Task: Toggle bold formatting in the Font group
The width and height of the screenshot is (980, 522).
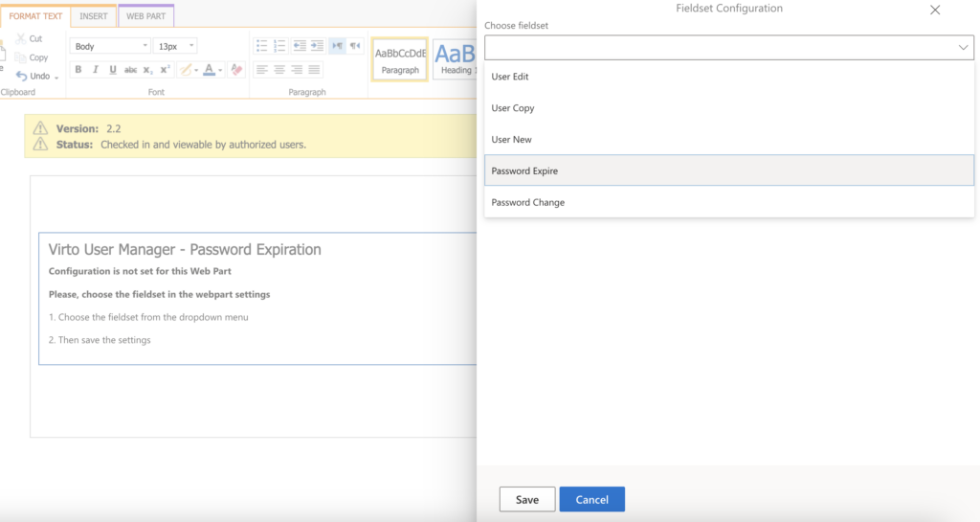Action: [x=78, y=70]
